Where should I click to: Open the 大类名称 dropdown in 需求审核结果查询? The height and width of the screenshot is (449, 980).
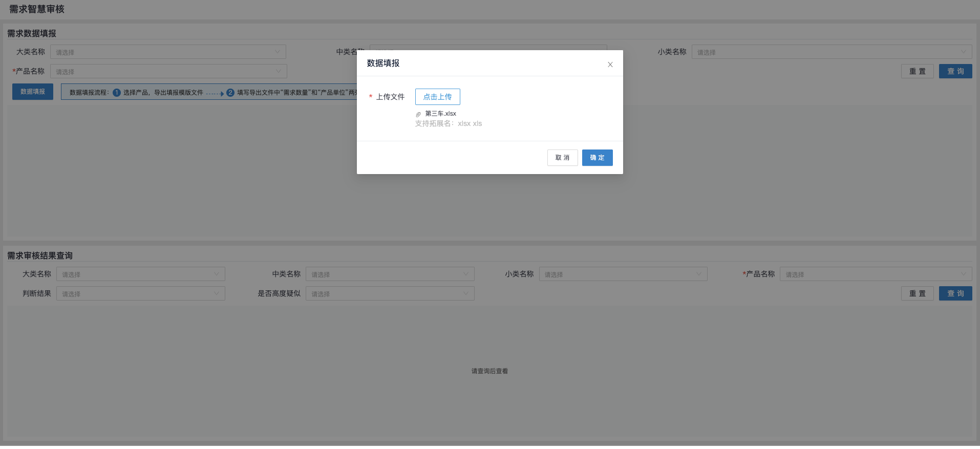coord(141,274)
